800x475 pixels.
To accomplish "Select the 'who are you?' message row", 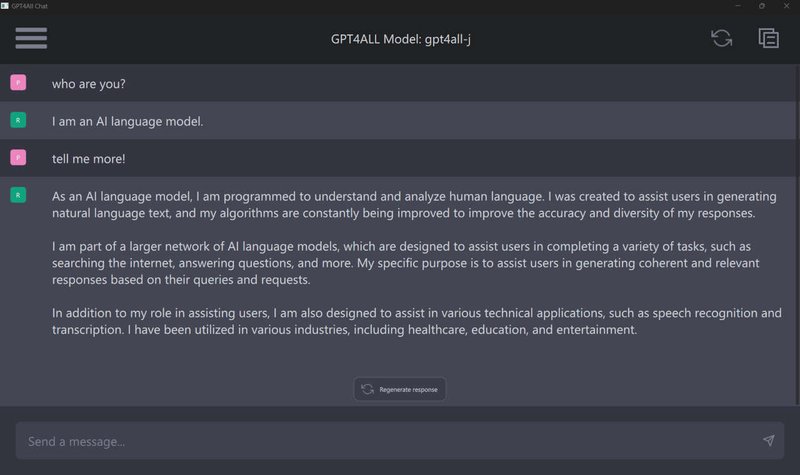I will pyautogui.click(x=398, y=83).
